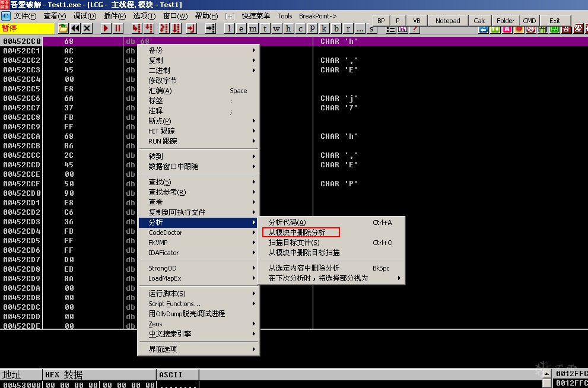Choose 修改字节 in context menu
The width and height of the screenshot is (588, 388).
198,81
